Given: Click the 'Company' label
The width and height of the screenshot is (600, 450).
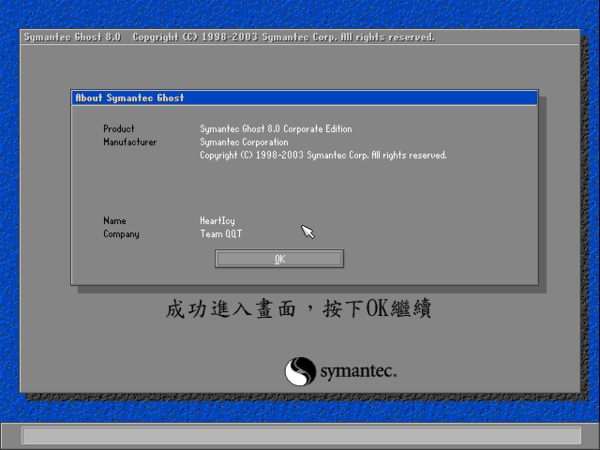Looking at the screenshot, I should [121, 234].
